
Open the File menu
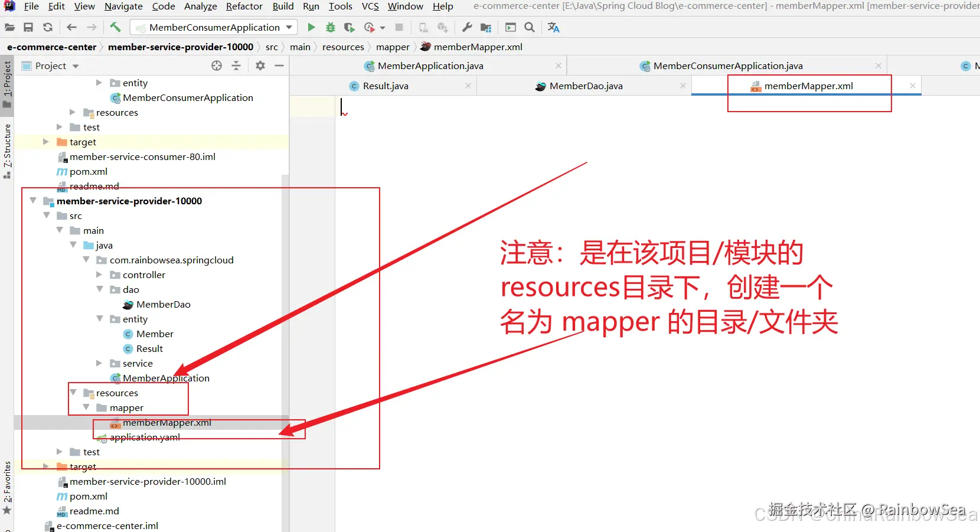coord(31,6)
